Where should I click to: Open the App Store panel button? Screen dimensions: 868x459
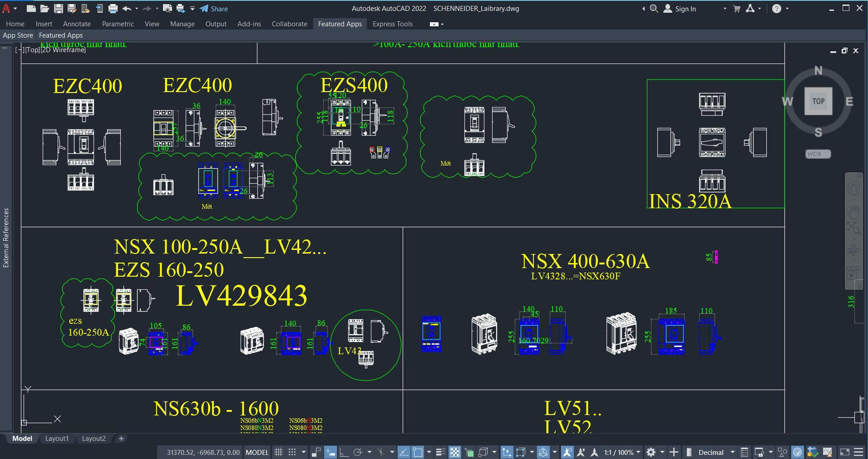18,35
